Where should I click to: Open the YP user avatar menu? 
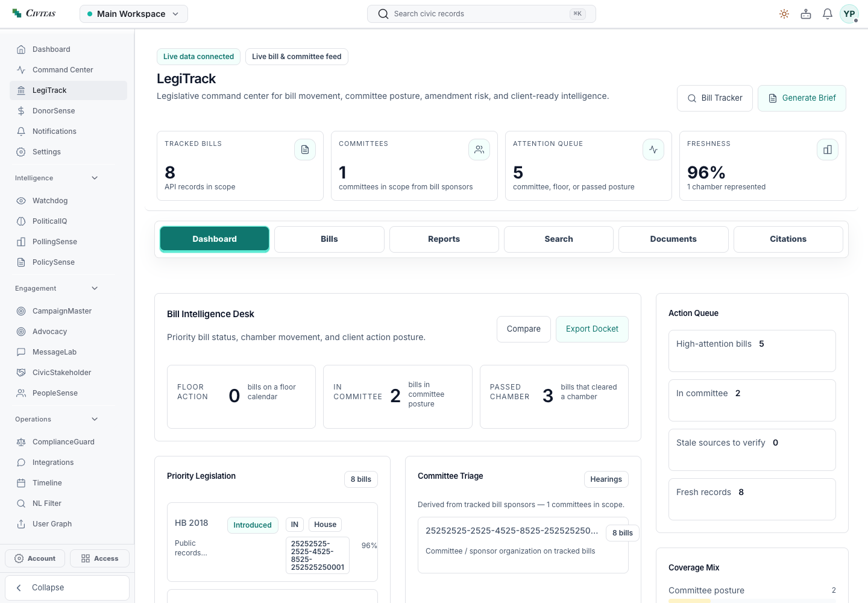(849, 14)
